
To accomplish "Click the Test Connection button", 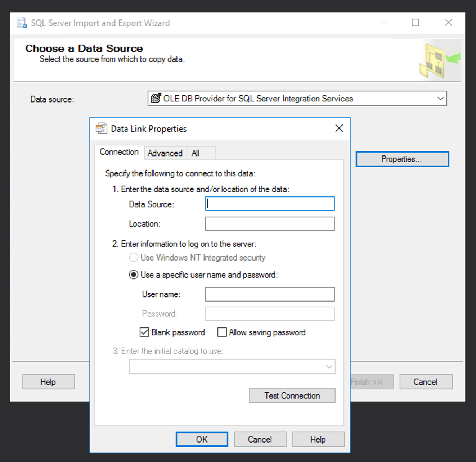I will click(x=292, y=395).
